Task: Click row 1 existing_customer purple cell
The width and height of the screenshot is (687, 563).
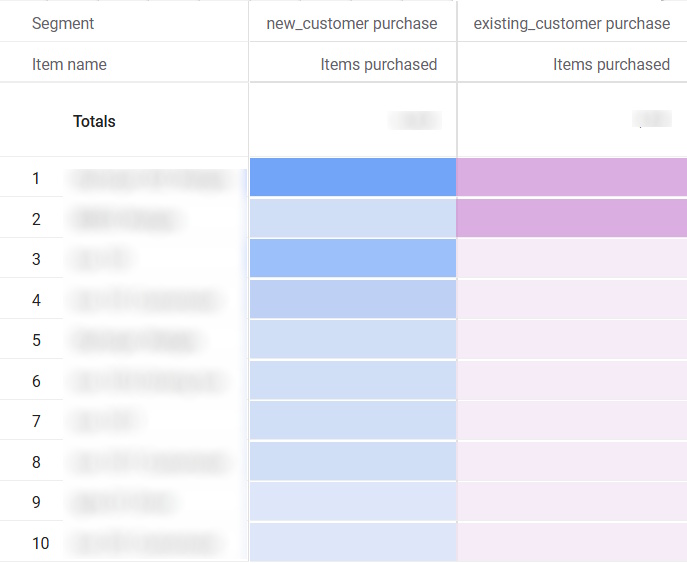Action: (x=571, y=177)
